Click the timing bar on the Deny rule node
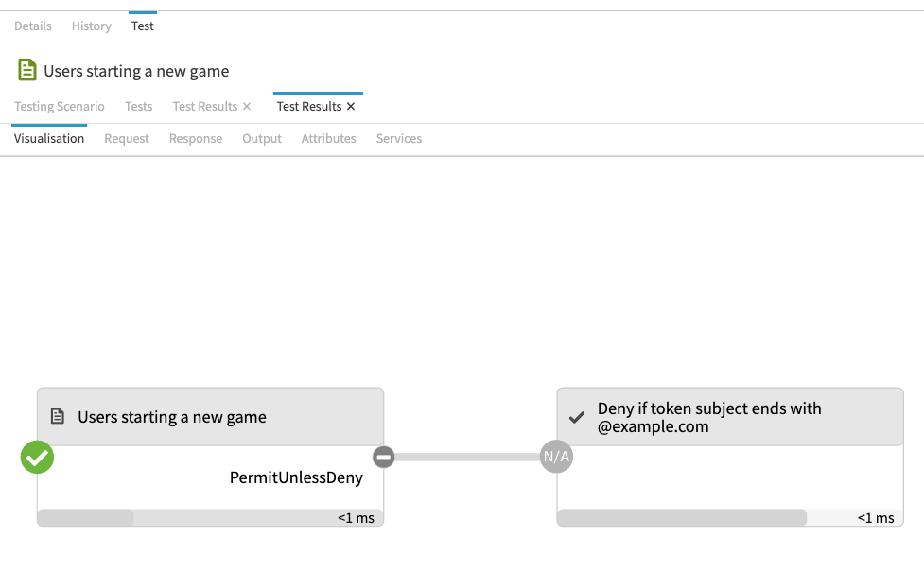 682,518
